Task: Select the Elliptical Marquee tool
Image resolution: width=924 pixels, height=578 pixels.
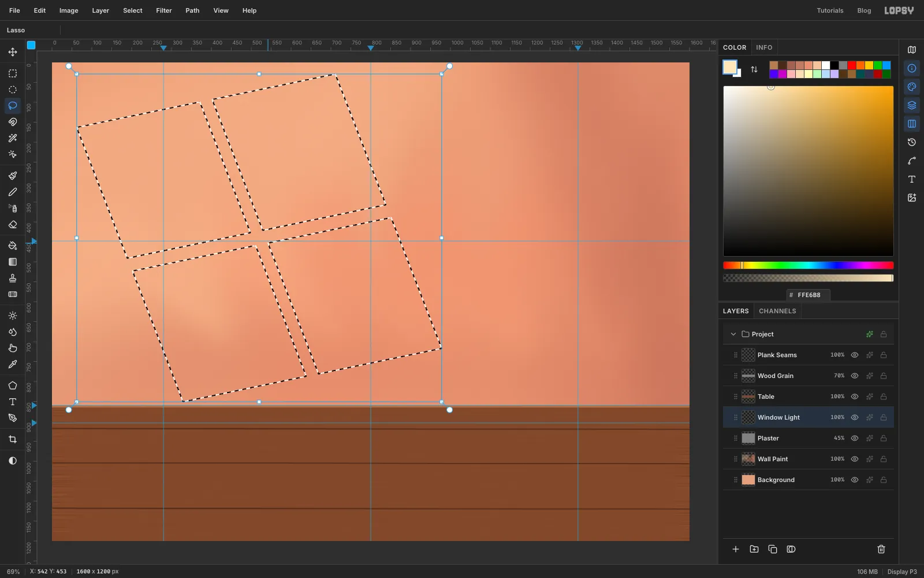Action: (13, 90)
